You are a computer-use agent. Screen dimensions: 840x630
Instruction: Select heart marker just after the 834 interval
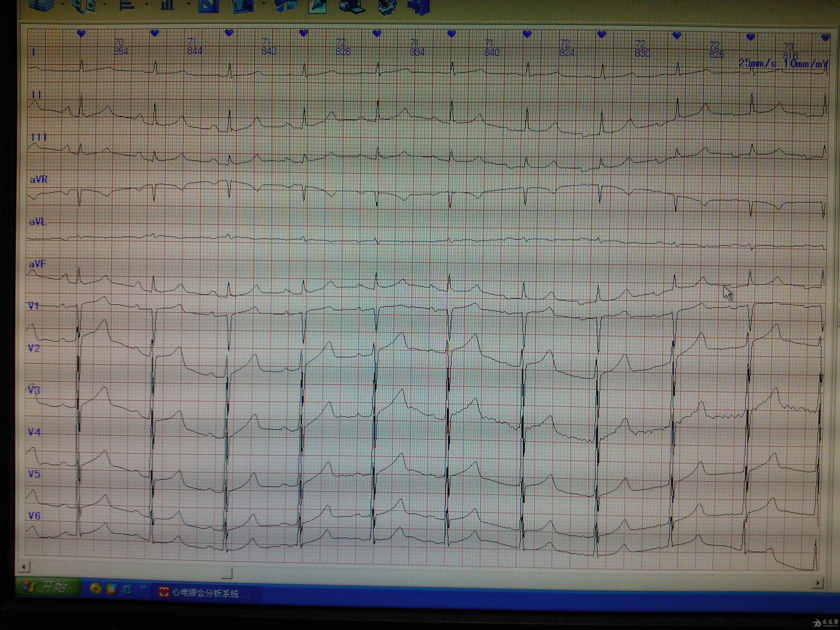point(451,34)
